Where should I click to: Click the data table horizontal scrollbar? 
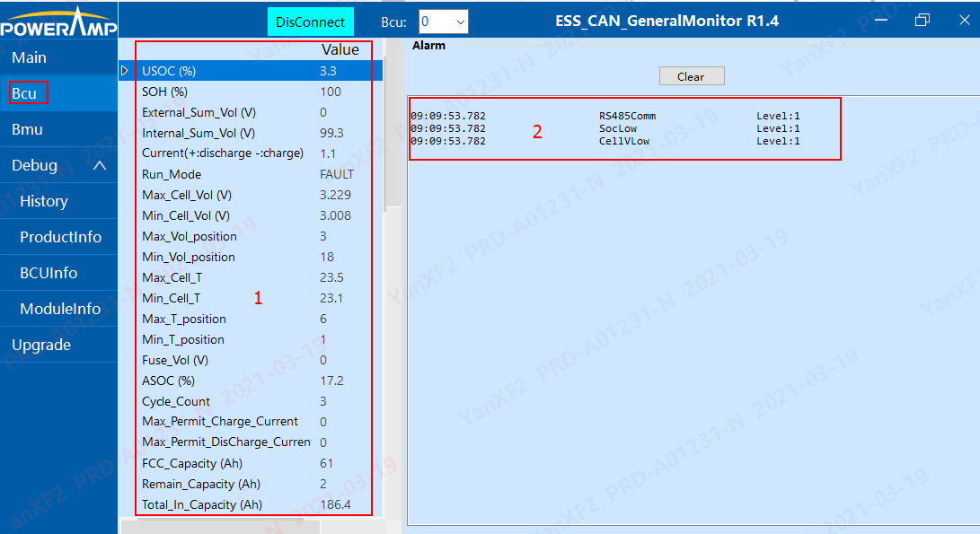point(220,527)
